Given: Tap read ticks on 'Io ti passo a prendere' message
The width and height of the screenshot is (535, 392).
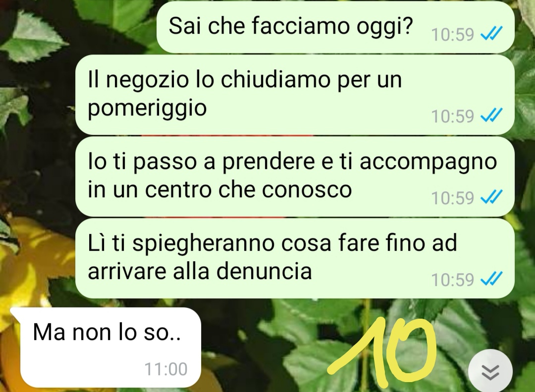Looking at the screenshot, I should click(491, 197).
